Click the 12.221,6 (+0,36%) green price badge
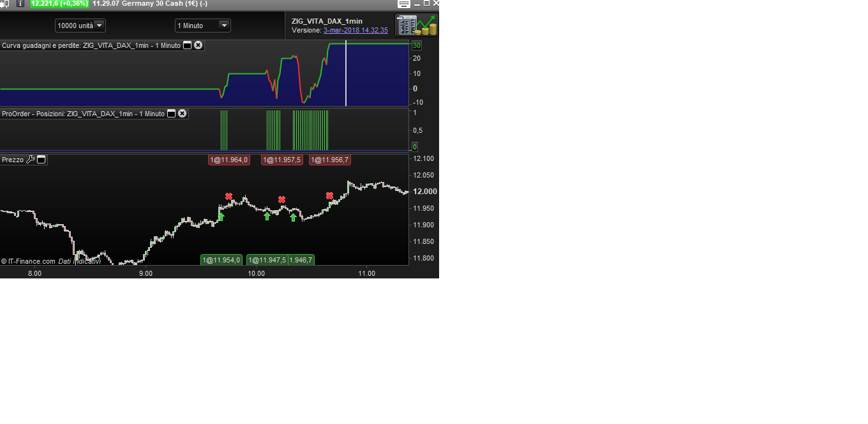Viewport: 868px width, 424px height. [59, 3]
